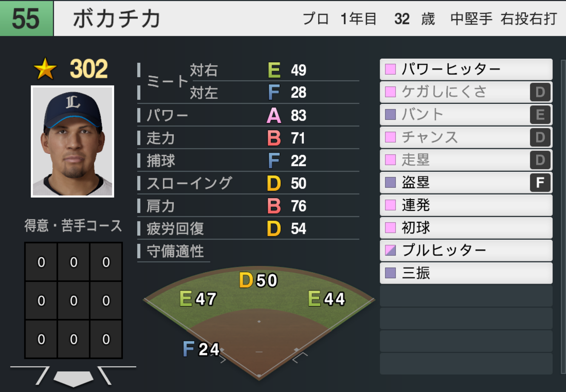The image size is (566, 392).
Task: Click the pink square beside パワーヒッター
Action: point(391,69)
